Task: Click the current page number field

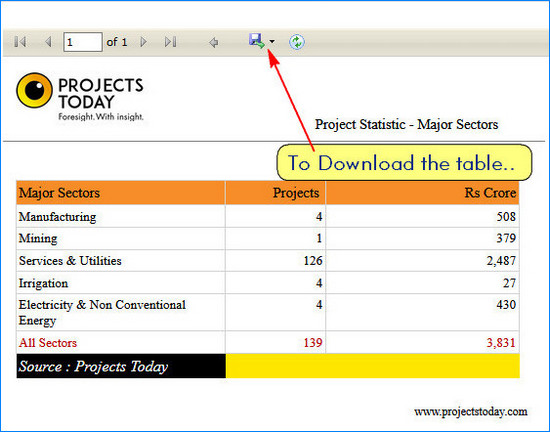Action: click(83, 42)
